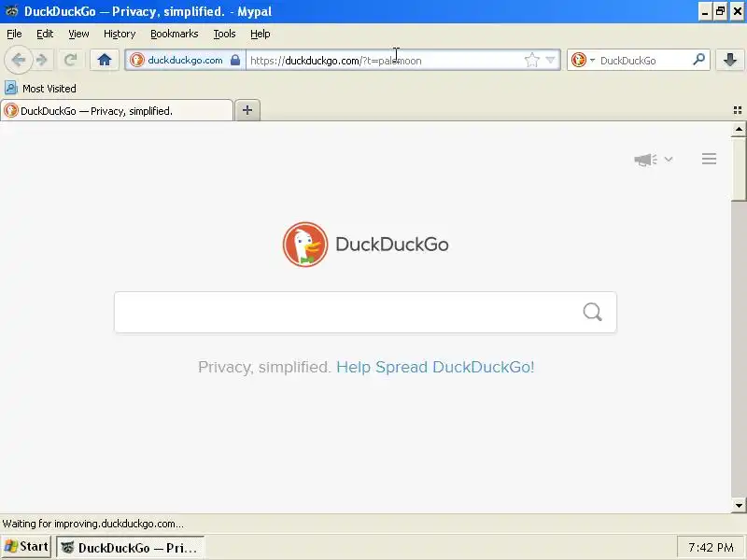747x560 pixels.
Task: Click the scrollbar up arrow
Action: point(739,129)
